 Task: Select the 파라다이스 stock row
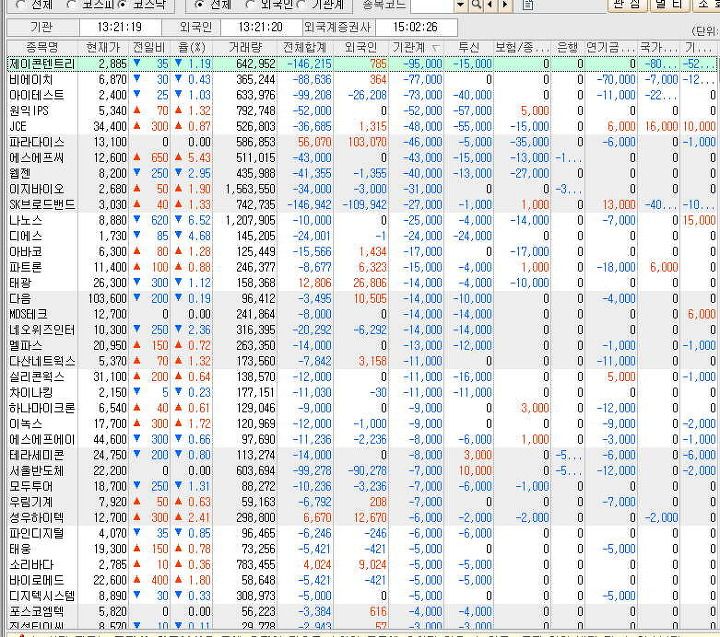(360, 142)
